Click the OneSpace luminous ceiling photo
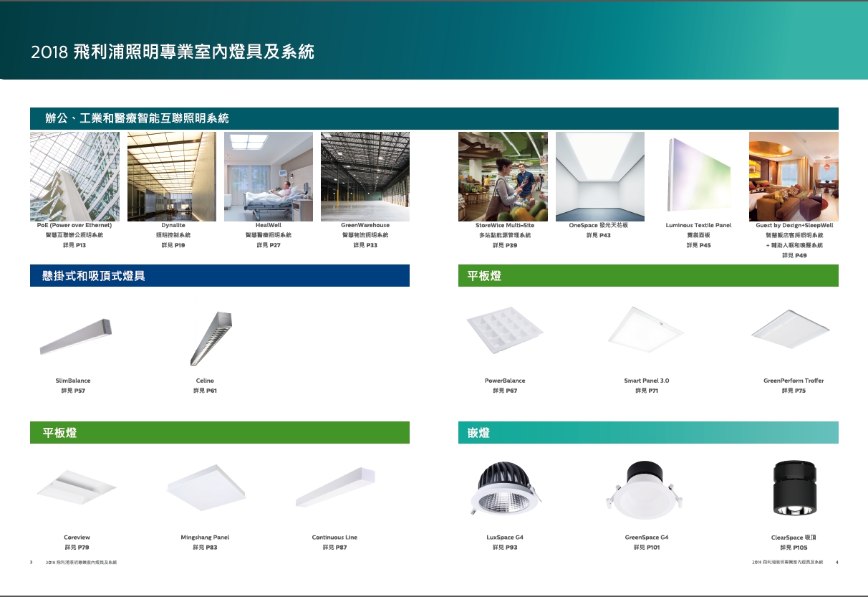Screen dimensions: 868x597 point(600,176)
